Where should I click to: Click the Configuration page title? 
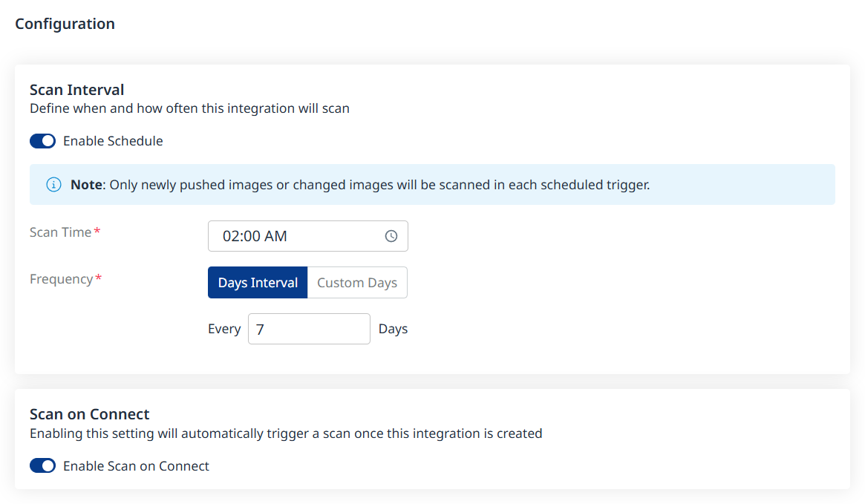(x=65, y=24)
